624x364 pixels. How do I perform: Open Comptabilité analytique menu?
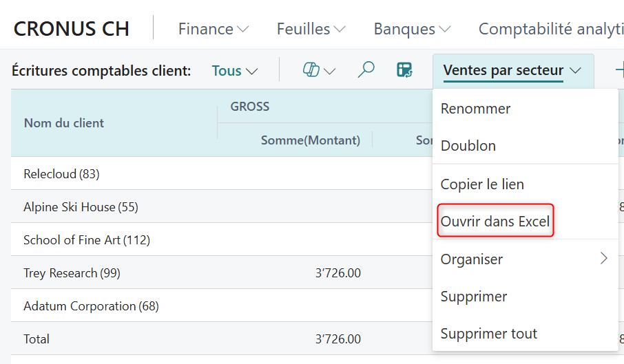pyautogui.click(x=550, y=29)
